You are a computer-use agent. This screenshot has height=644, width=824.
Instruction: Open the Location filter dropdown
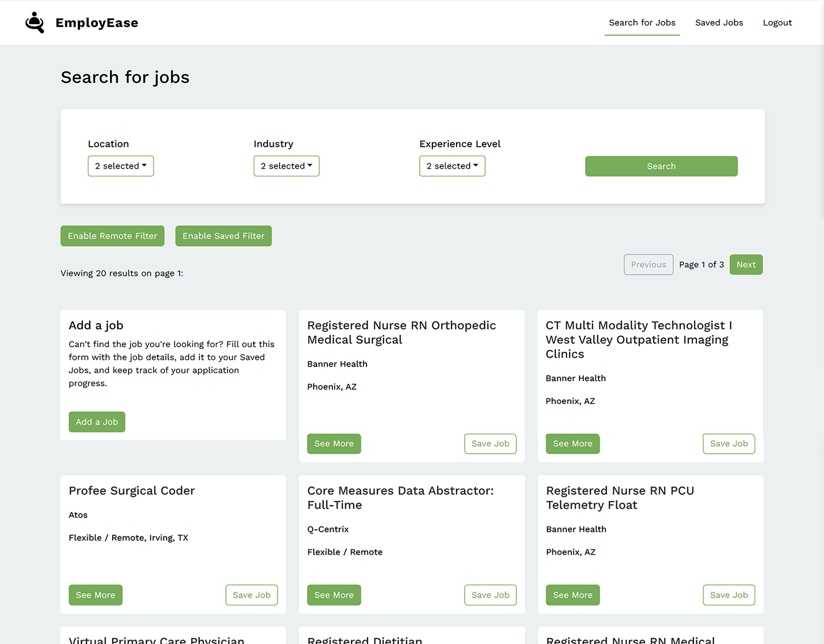coord(120,166)
